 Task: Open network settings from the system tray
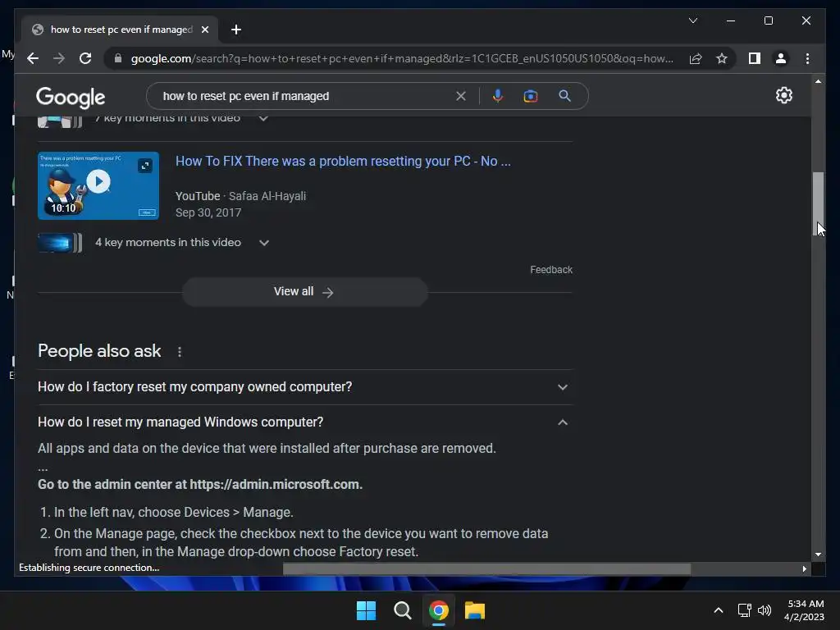pyautogui.click(x=744, y=610)
